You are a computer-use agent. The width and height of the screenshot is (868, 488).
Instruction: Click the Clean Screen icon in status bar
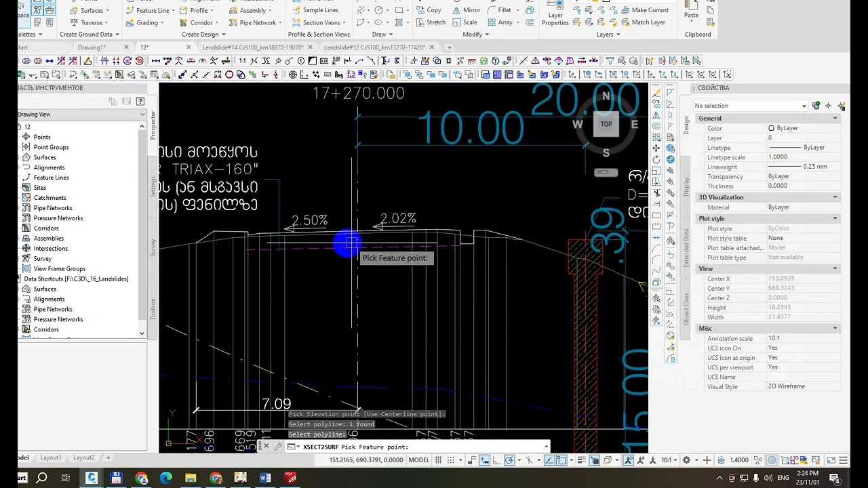click(831, 460)
